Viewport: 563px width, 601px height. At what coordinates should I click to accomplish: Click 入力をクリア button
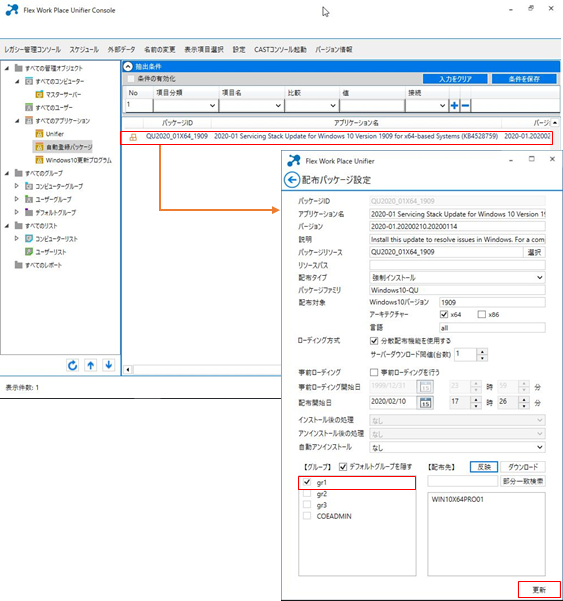click(455, 79)
